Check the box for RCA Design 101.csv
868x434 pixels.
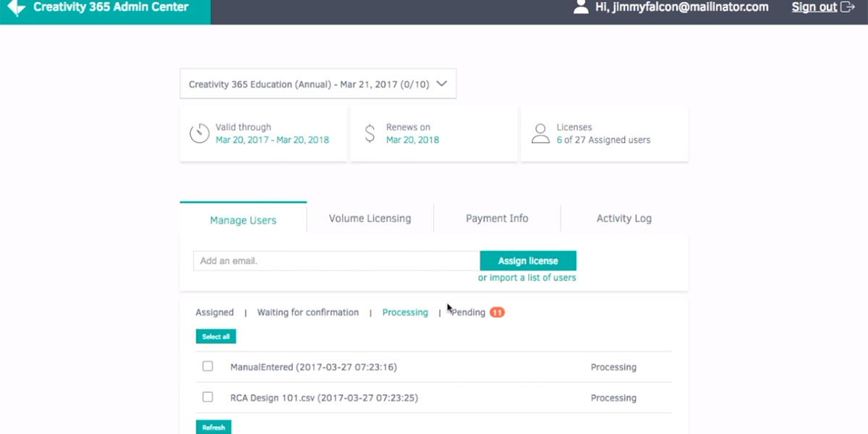point(208,396)
